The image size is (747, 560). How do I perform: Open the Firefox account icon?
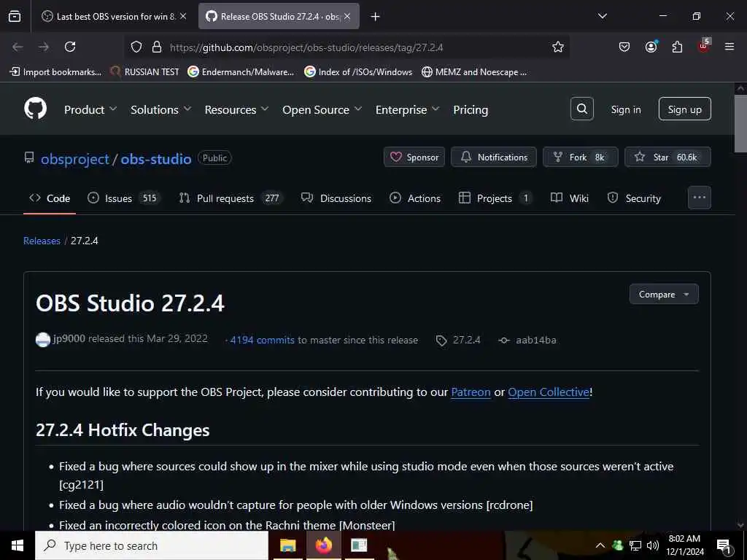tap(651, 47)
